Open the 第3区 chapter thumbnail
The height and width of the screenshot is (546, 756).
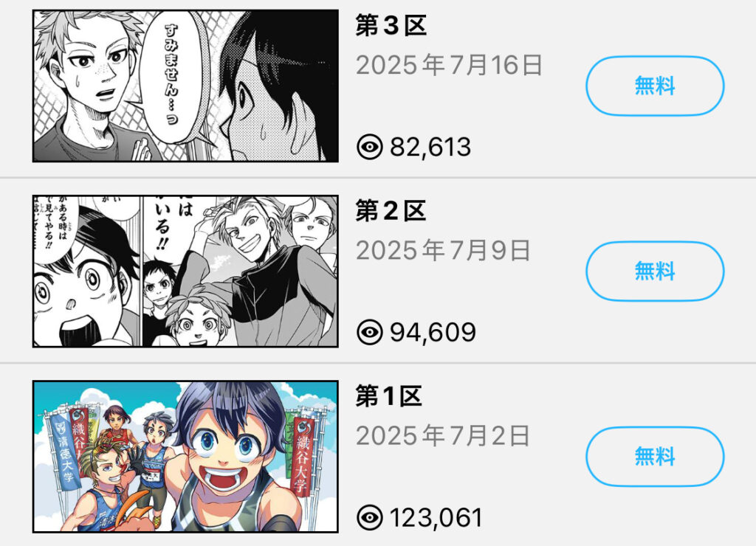click(185, 86)
